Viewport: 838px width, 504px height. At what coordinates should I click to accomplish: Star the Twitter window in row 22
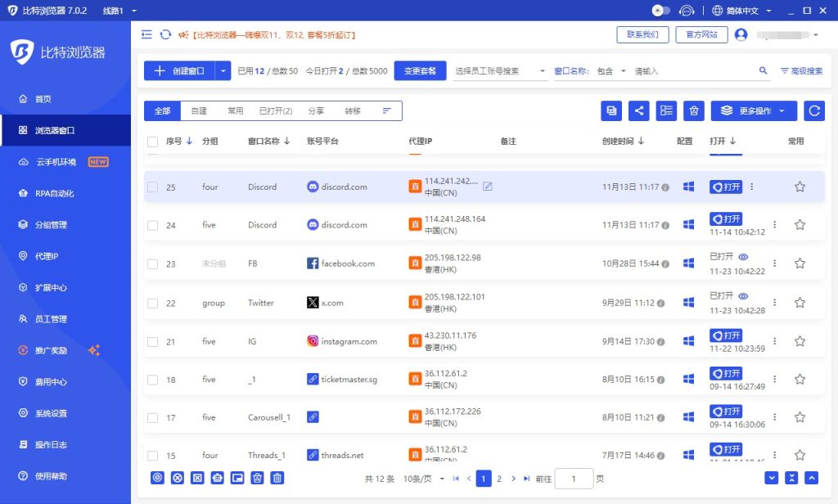coord(800,302)
